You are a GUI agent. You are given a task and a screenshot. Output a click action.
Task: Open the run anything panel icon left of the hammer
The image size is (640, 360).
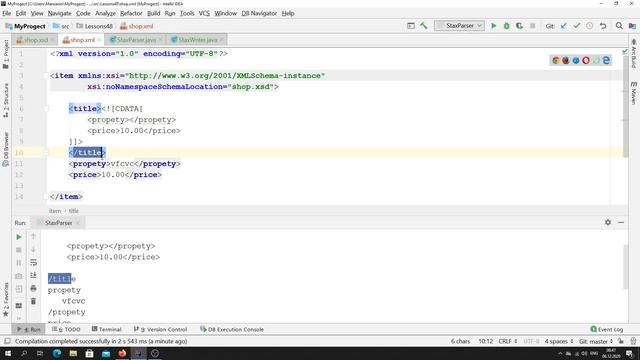tap(411, 26)
